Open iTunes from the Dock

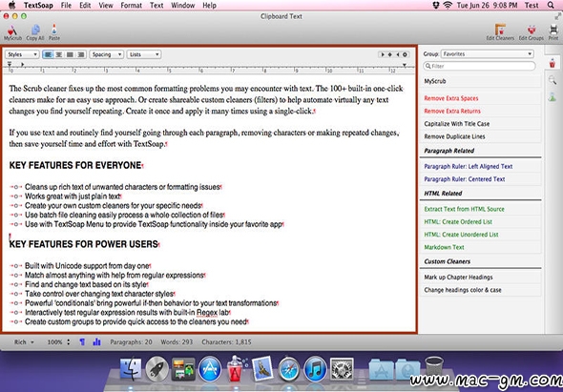click(315, 369)
